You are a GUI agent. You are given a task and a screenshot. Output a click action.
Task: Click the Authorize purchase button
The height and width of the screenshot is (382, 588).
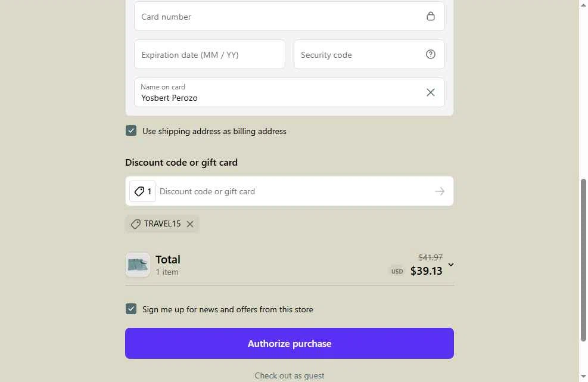[290, 343]
